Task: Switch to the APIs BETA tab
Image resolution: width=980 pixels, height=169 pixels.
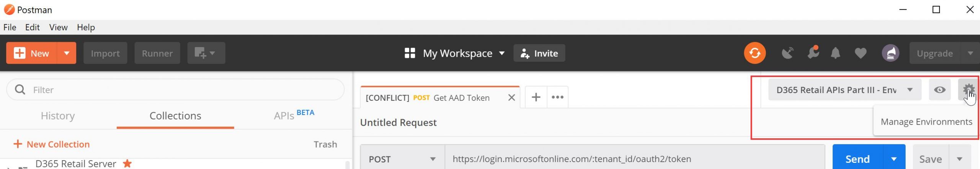Action: [x=294, y=115]
